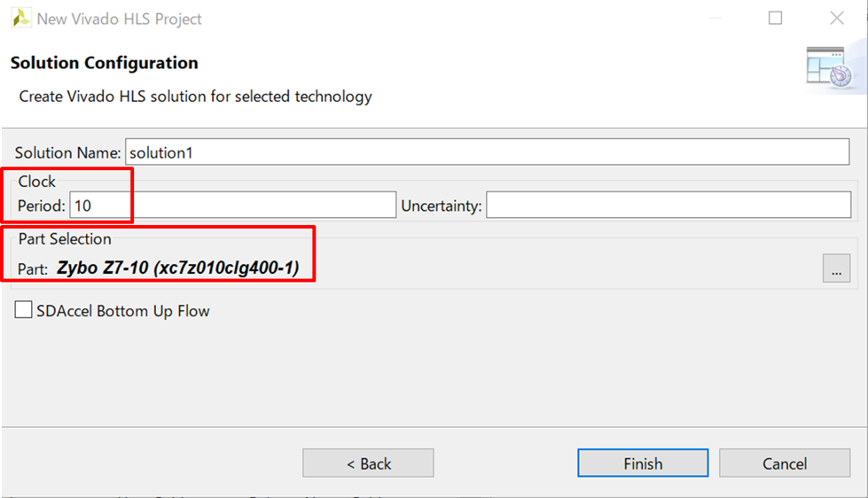Screen dimensions: 868x498
Task: Click Finish to create the project
Action: point(643,463)
